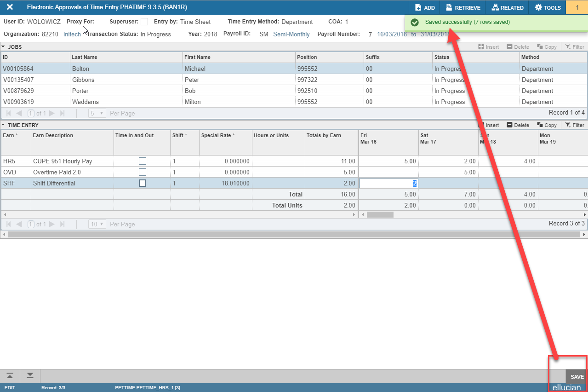Viewport: 588px width, 392px height.
Task: Select the hours input cell for Fri Mar 16
Action: pyautogui.click(x=388, y=183)
